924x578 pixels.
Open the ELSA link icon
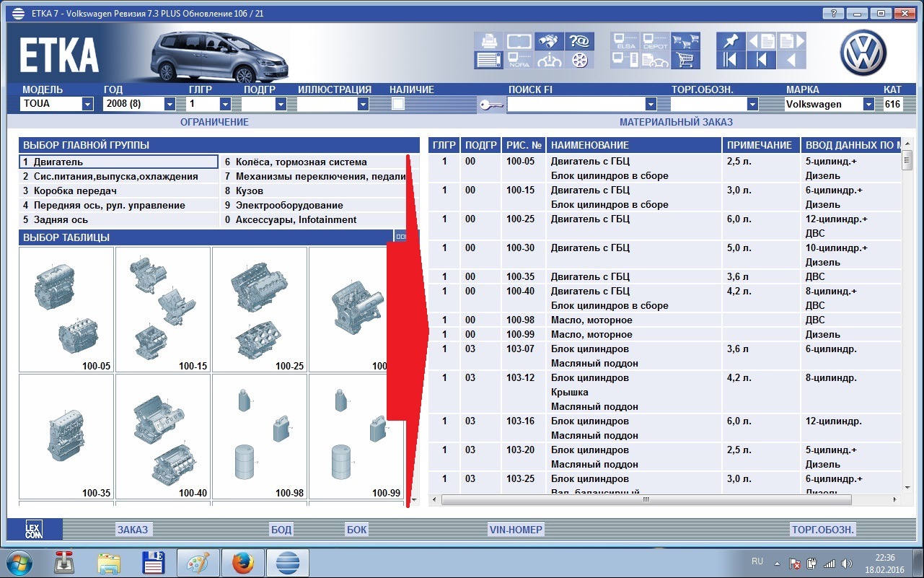tap(625, 41)
